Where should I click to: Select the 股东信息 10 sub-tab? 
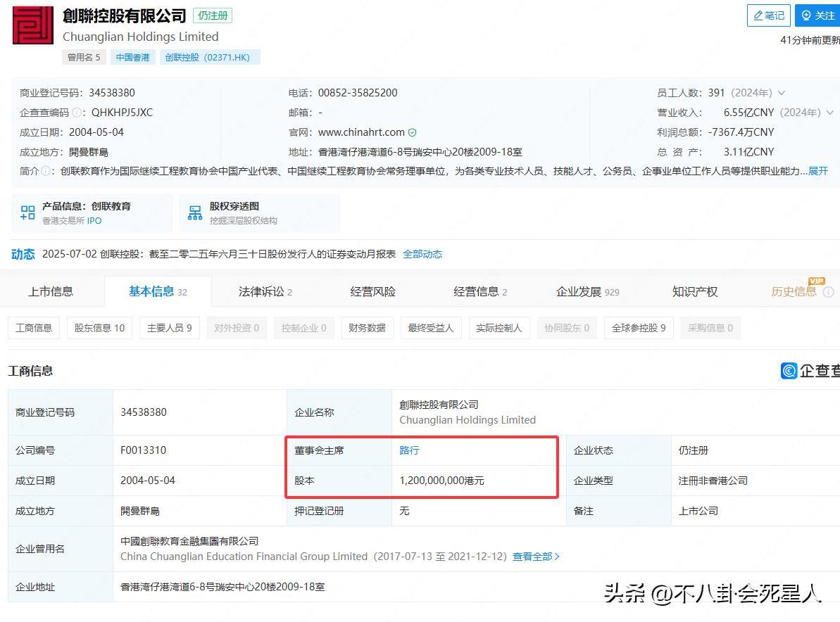click(99, 328)
